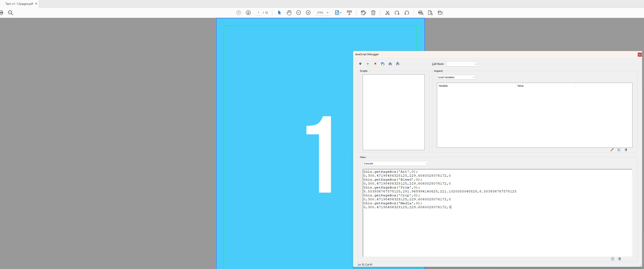Click the scissors Cut icon in toolbar

point(387,13)
